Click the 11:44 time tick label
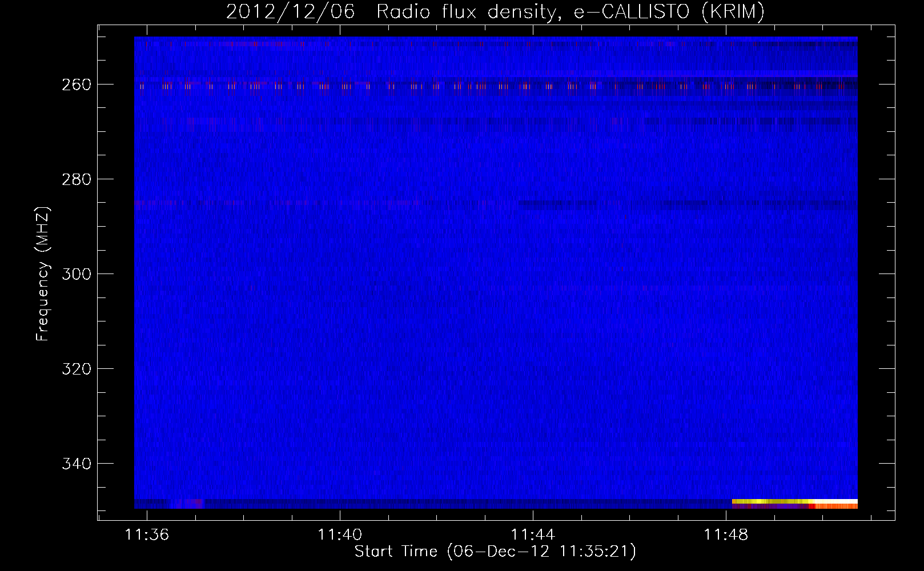The image size is (924, 571). 533,535
